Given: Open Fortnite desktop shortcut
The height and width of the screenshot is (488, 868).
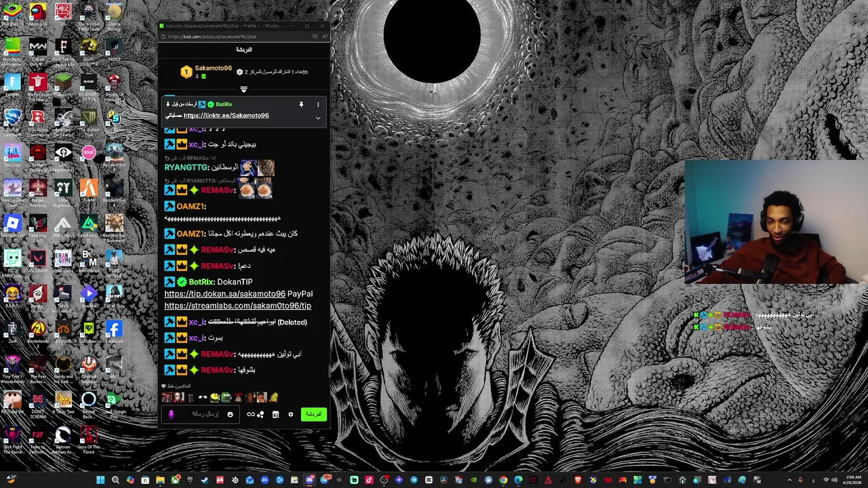Looking at the screenshot, I should point(13,83).
